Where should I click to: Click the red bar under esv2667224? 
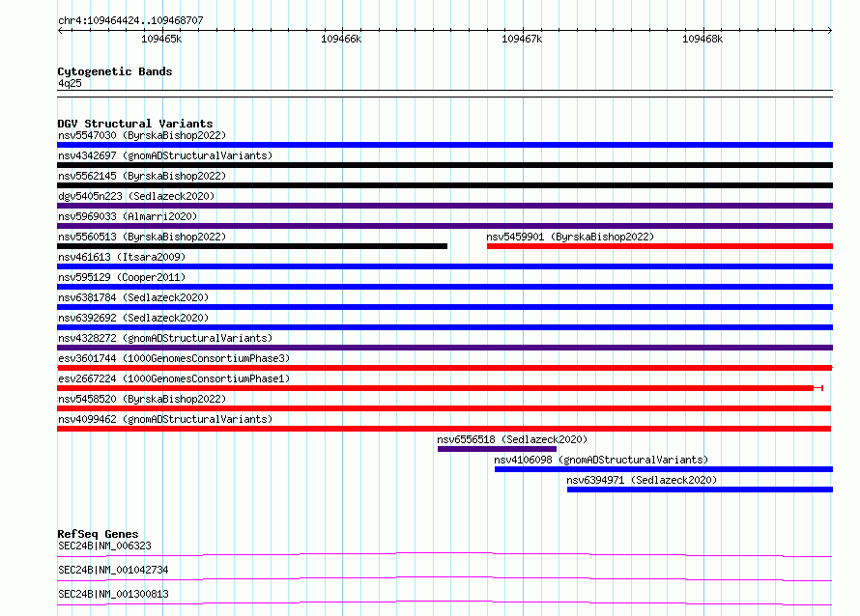point(440,388)
